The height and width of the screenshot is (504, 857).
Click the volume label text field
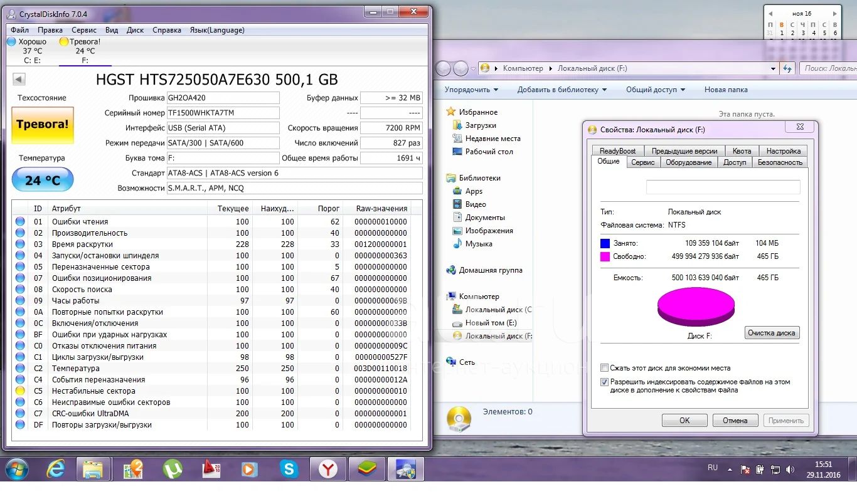[723, 187]
